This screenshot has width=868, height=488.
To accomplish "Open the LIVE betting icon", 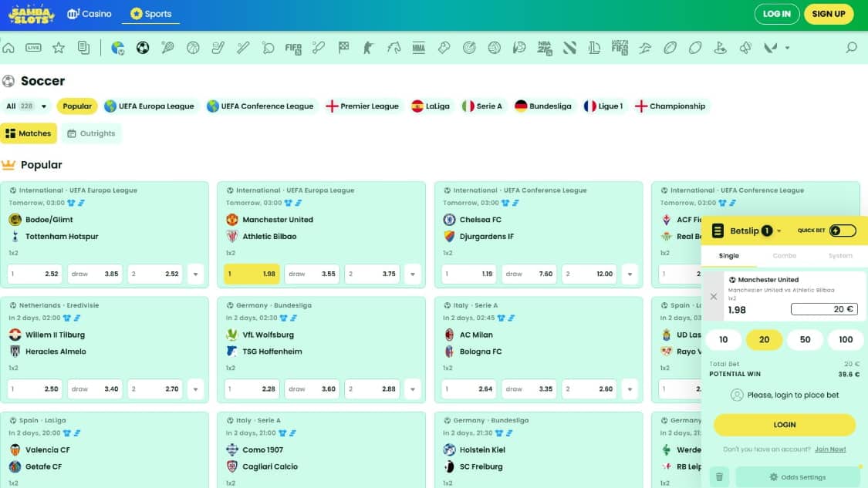I will (x=33, y=48).
